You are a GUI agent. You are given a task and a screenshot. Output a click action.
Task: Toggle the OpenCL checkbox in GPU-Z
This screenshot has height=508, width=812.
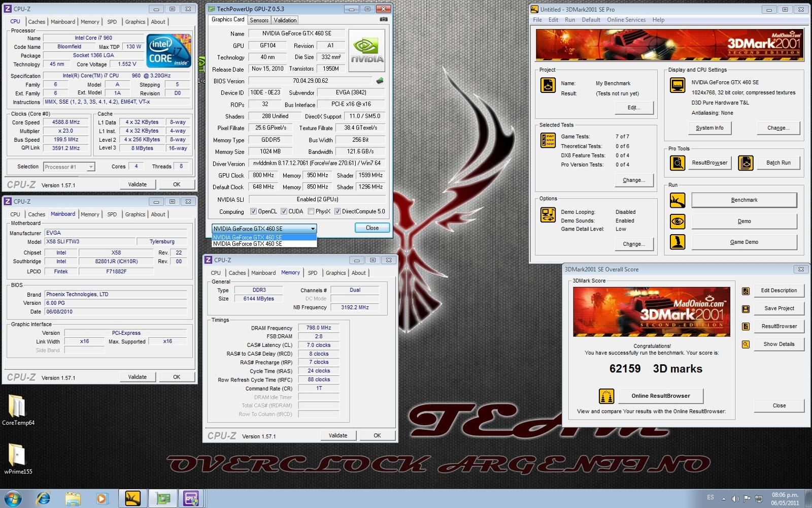(254, 211)
